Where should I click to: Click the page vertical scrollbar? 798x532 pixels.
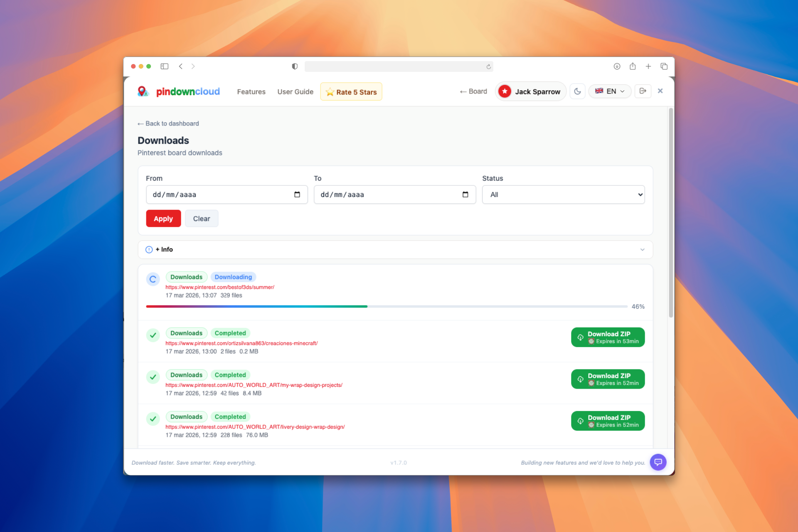(x=671, y=213)
